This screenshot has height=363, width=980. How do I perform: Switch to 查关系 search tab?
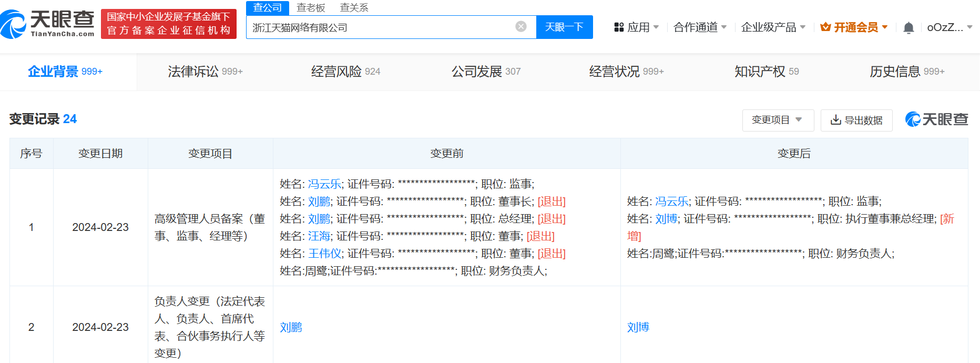354,7
